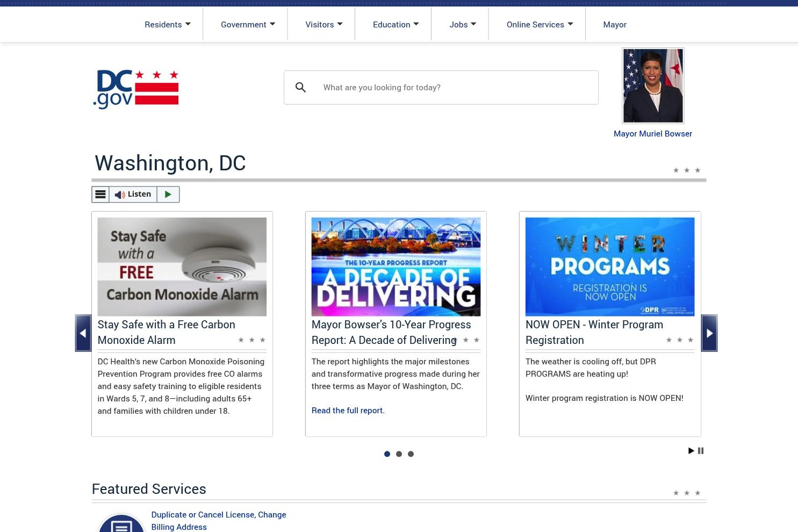Select the second carousel page dot
Screen dimensions: 798x532
tap(399, 454)
